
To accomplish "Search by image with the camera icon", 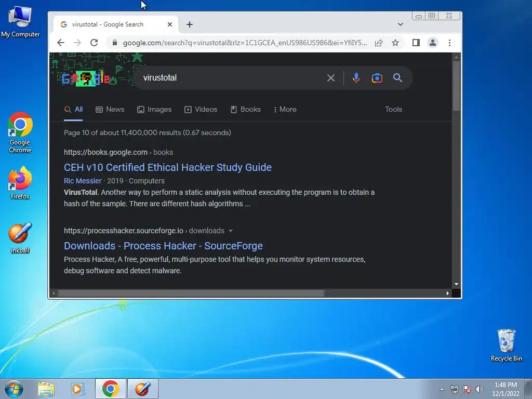I will [377, 78].
